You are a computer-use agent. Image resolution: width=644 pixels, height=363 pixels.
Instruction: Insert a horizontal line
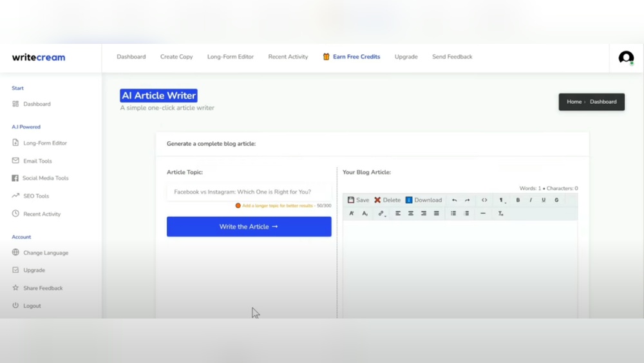(x=483, y=213)
